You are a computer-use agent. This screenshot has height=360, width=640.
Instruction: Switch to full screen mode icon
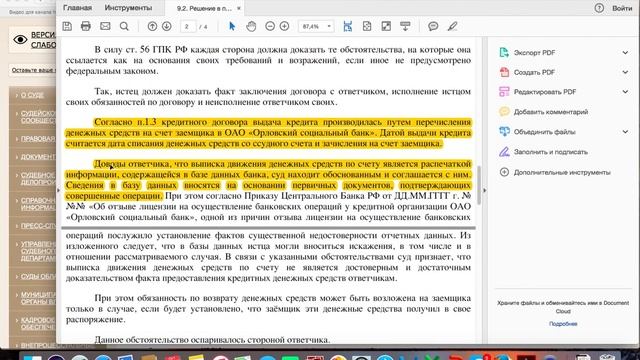click(x=386, y=27)
